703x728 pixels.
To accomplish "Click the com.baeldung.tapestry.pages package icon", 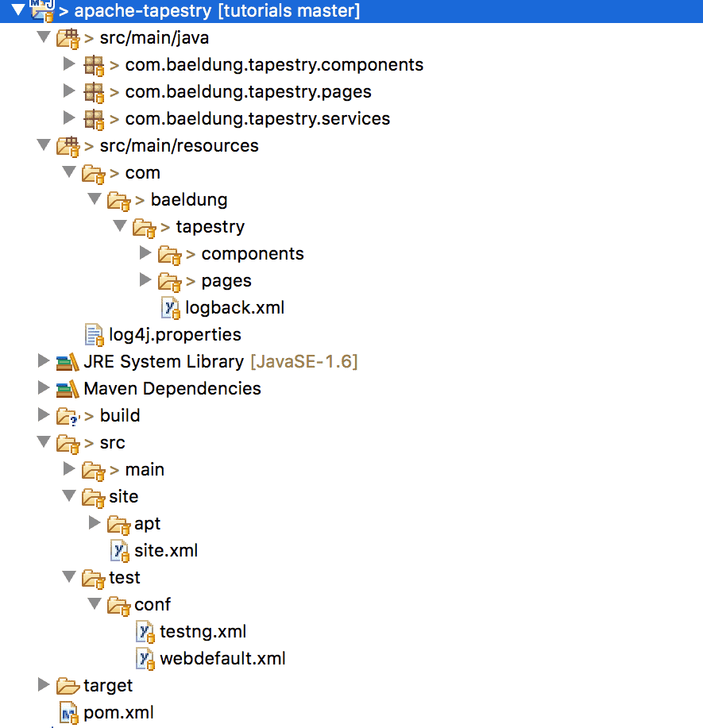I will tap(94, 92).
